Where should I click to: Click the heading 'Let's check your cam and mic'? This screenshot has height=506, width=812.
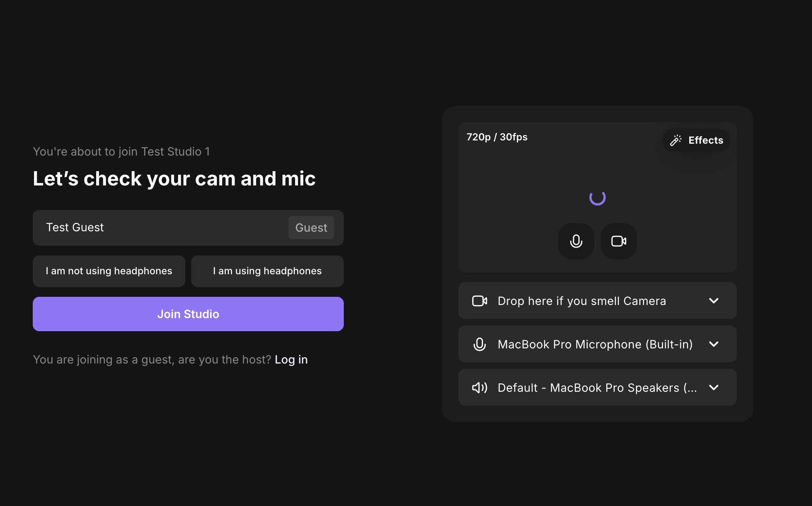pos(174,178)
